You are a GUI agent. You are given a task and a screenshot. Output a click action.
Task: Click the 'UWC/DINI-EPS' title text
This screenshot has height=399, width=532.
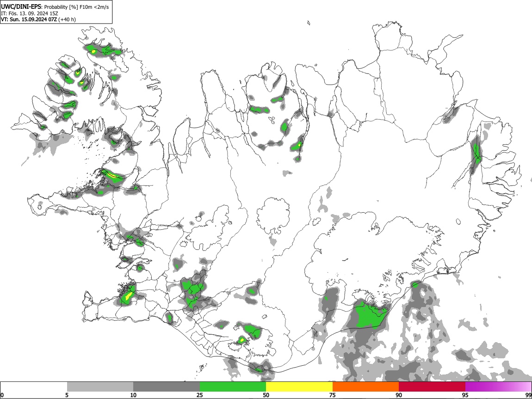pos(22,7)
